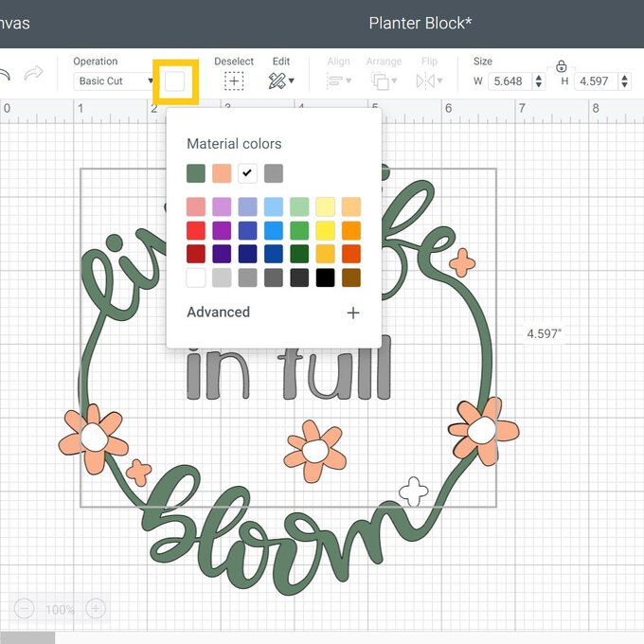The image size is (644, 644).
Task: Select the green material color swatch
Action: pyautogui.click(x=196, y=173)
